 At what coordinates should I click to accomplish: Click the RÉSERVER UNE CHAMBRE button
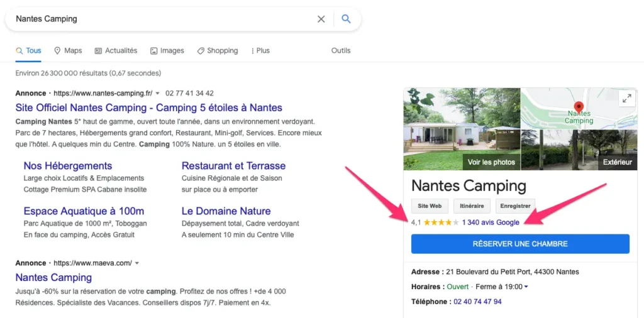coord(520,244)
